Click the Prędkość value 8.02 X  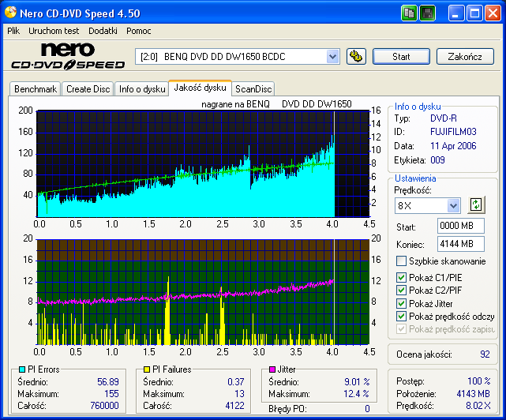(478, 406)
